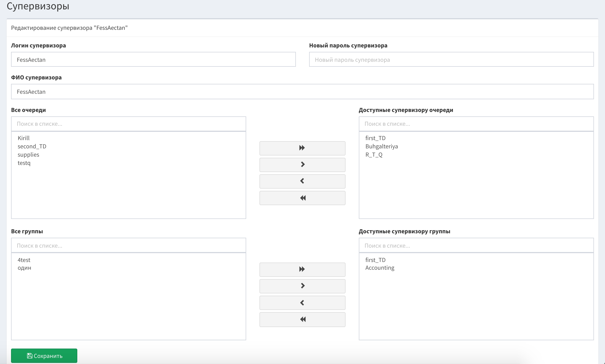Move selected queue to available queues
The image size is (605, 364).
pos(302,165)
